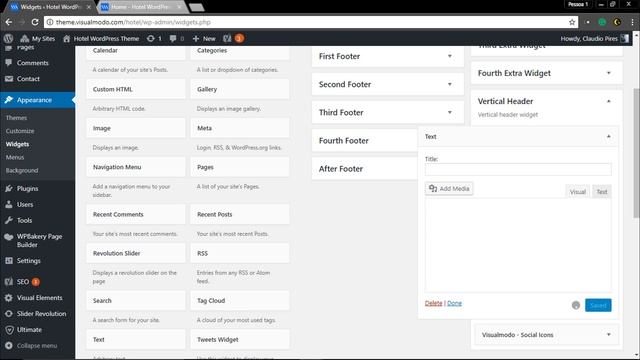Open Menus under Appearance
This screenshot has height=360, width=640.
(x=15, y=157)
